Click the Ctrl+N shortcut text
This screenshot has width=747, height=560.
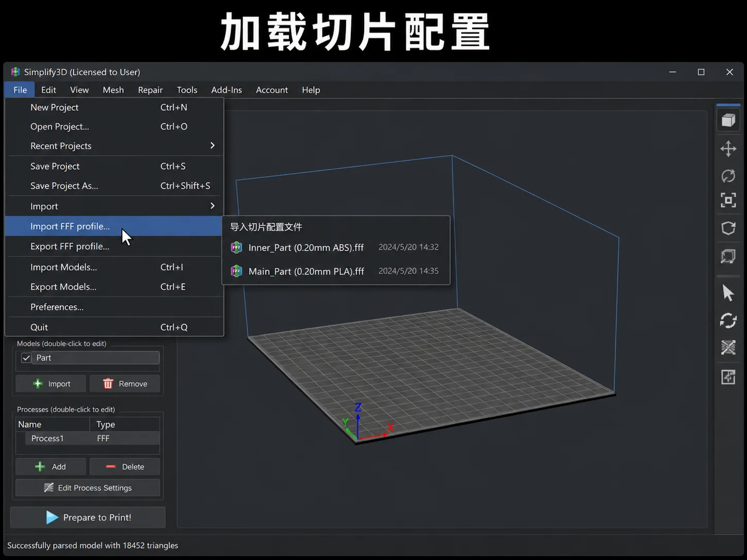[x=174, y=107]
